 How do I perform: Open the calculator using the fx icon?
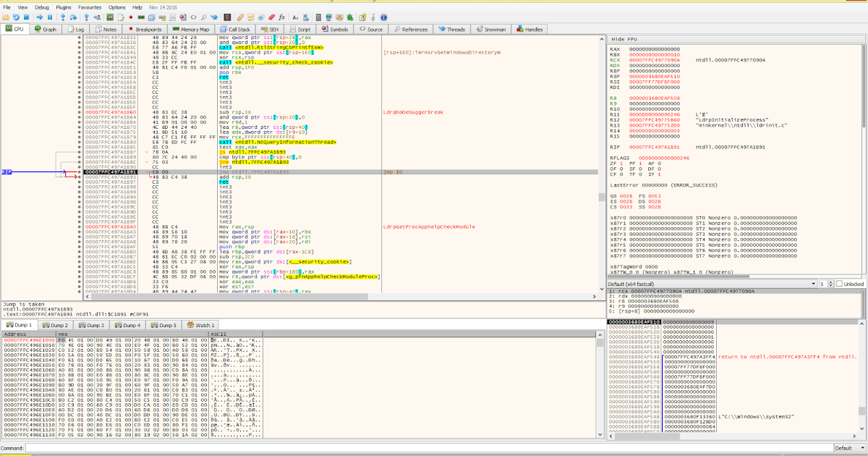282,14
